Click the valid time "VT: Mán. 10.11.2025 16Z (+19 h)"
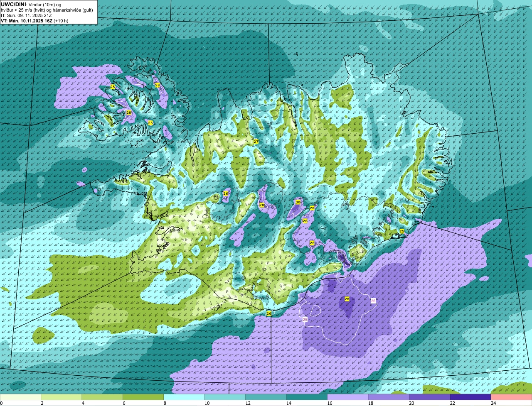 (34, 20)
